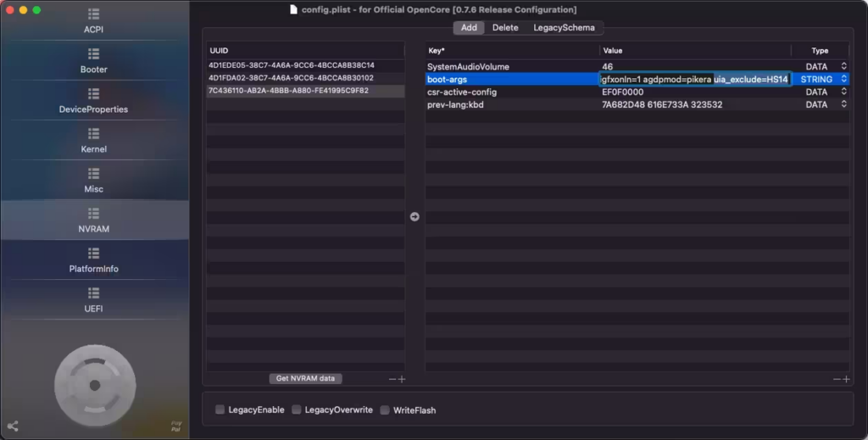Click the boot-args value text field
The width and height of the screenshot is (868, 440).
pos(695,79)
